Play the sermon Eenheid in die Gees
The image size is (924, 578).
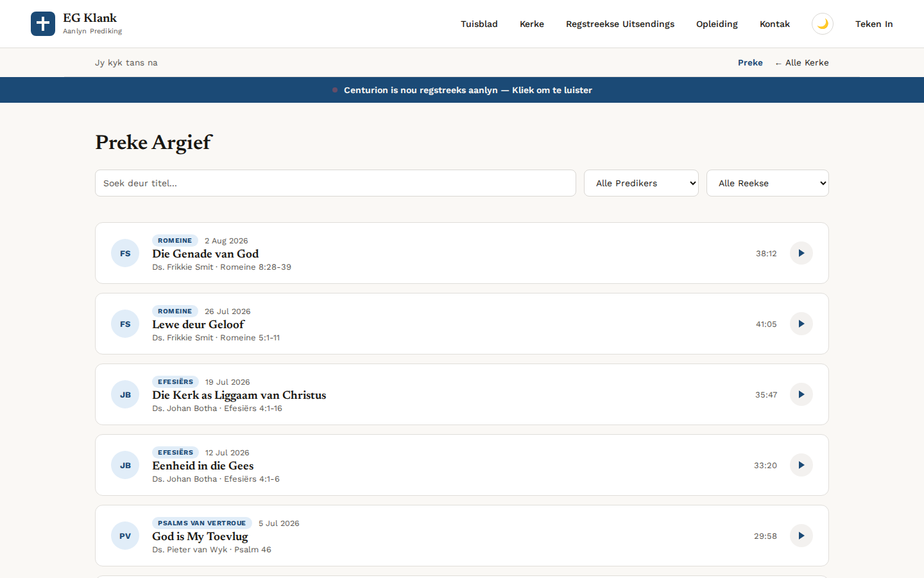(x=801, y=465)
